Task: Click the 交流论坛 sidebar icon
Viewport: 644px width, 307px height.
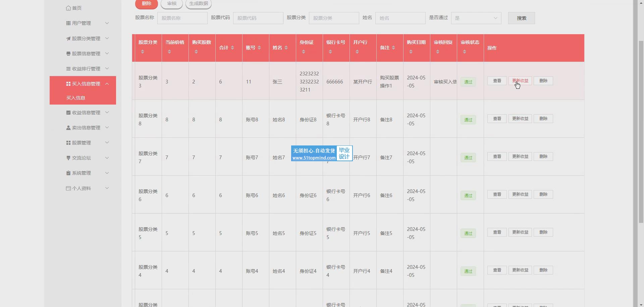Action: coord(68,158)
